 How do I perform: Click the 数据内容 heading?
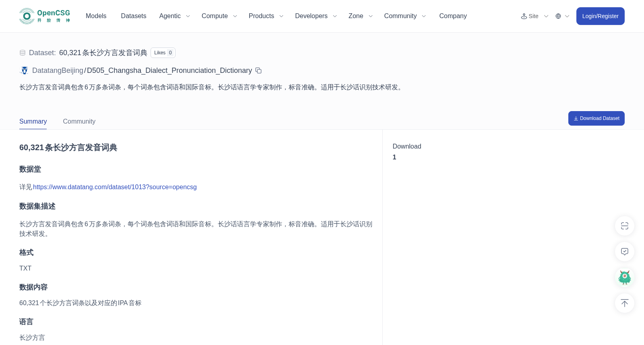(33, 287)
